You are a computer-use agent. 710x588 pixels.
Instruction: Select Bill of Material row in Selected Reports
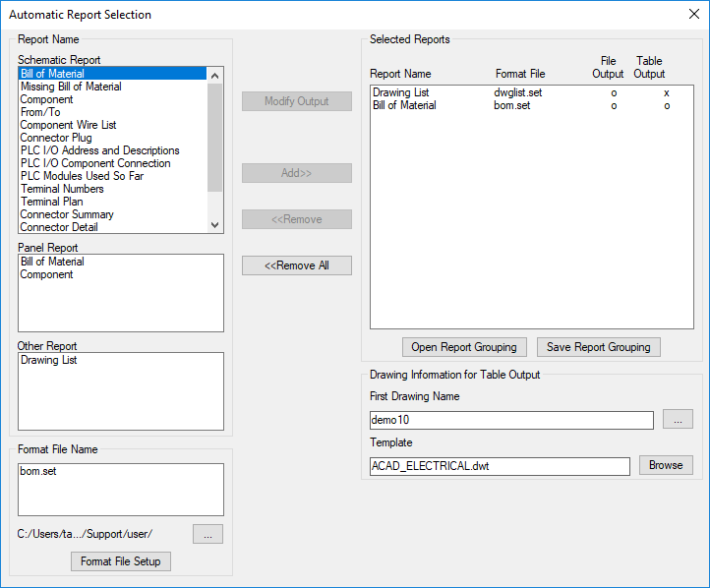tap(532, 105)
